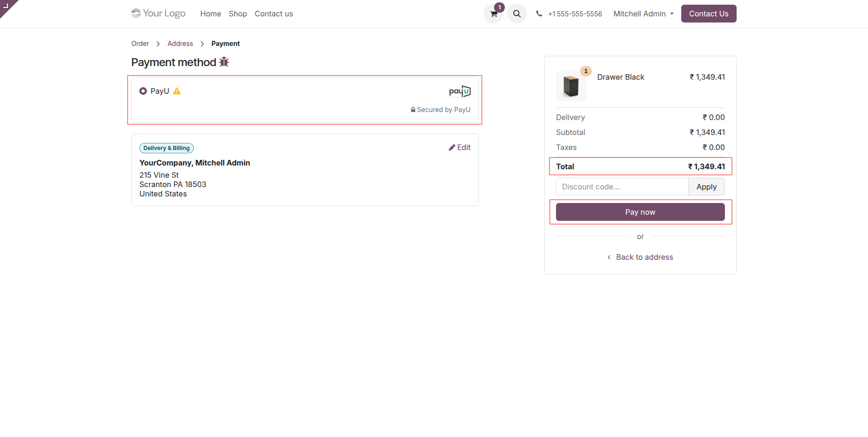Image resolution: width=868 pixels, height=437 pixels.
Task: Click the debug bug icon beside Payment method
Action: coord(224,62)
